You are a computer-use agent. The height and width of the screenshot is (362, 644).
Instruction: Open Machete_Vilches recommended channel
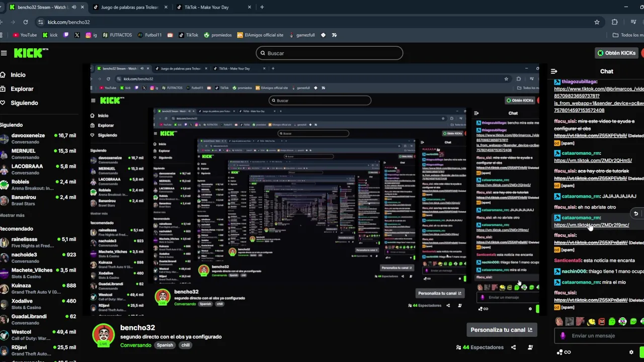(x=38, y=273)
